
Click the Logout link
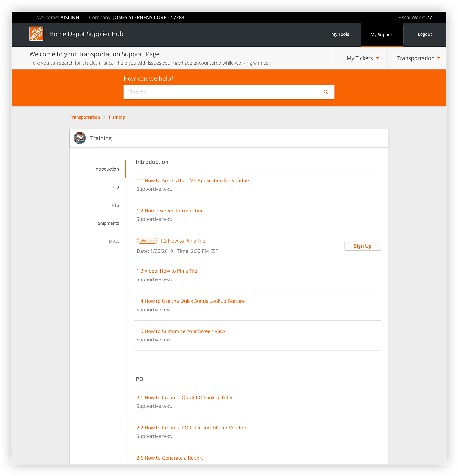[x=424, y=35]
